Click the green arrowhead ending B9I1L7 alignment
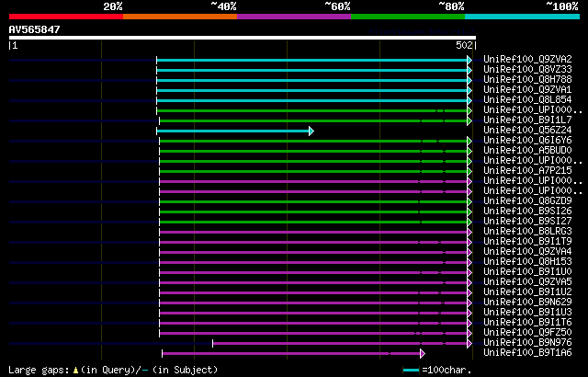Image resolution: width=588 pixels, height=377 pixels. (469, 120)
